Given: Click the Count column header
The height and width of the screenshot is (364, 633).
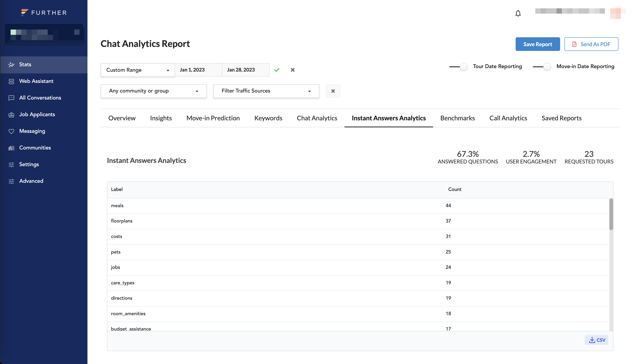Looking at the screenshot, I should [454, 190].
